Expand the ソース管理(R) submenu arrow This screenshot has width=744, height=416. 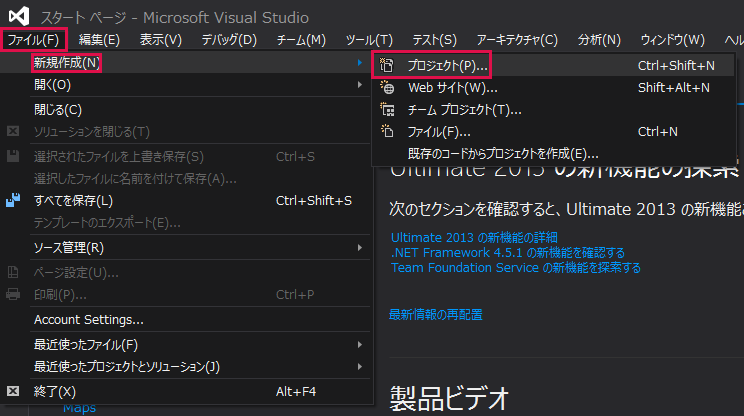[360, 248]
